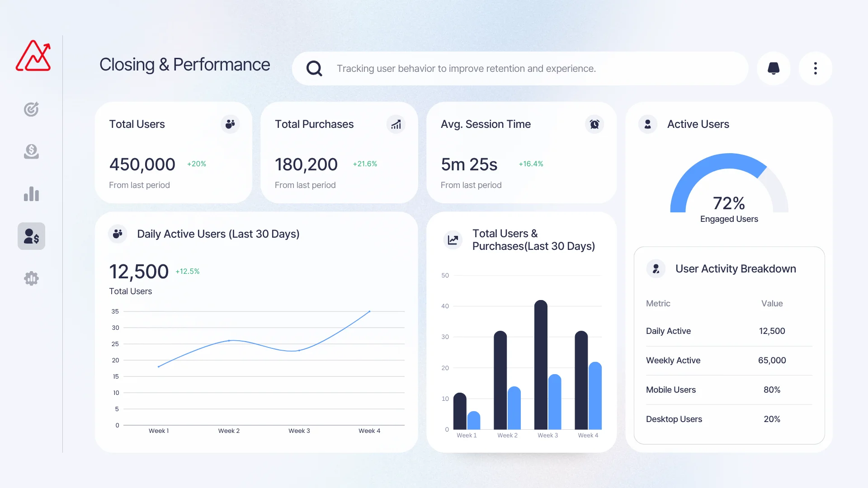
Task: Click the Total Purchases chart icon
Action: (x=396, y=124)
